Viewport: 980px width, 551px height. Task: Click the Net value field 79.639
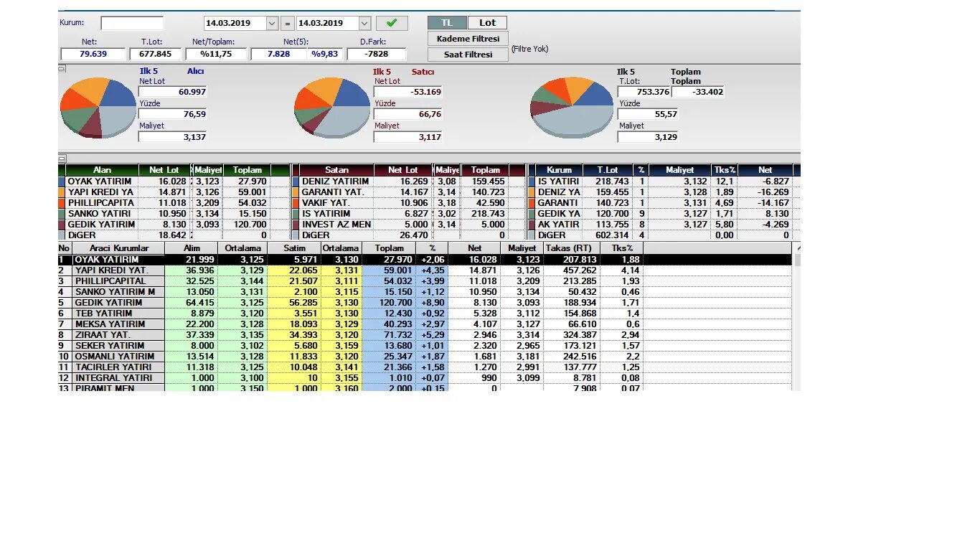coord(93,54)
